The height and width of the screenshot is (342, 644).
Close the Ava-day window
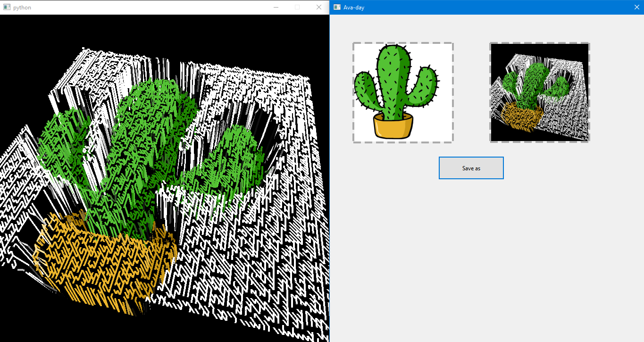636,7
